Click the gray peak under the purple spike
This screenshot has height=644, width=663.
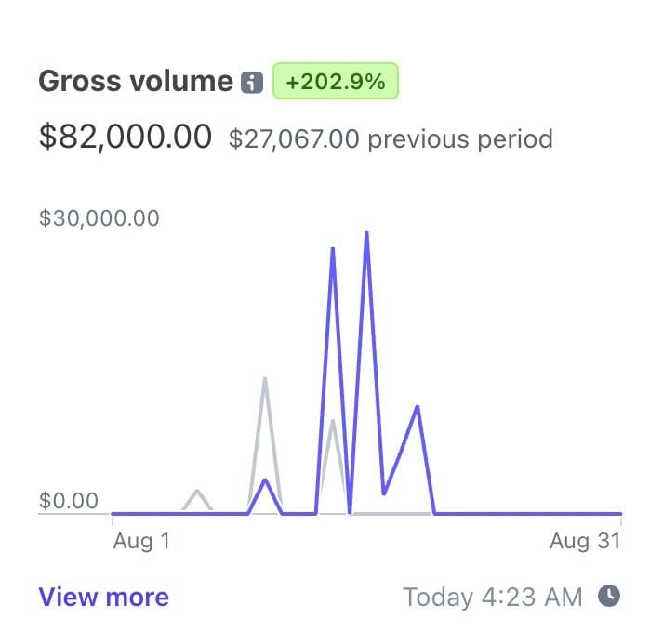tap(333, 421)
